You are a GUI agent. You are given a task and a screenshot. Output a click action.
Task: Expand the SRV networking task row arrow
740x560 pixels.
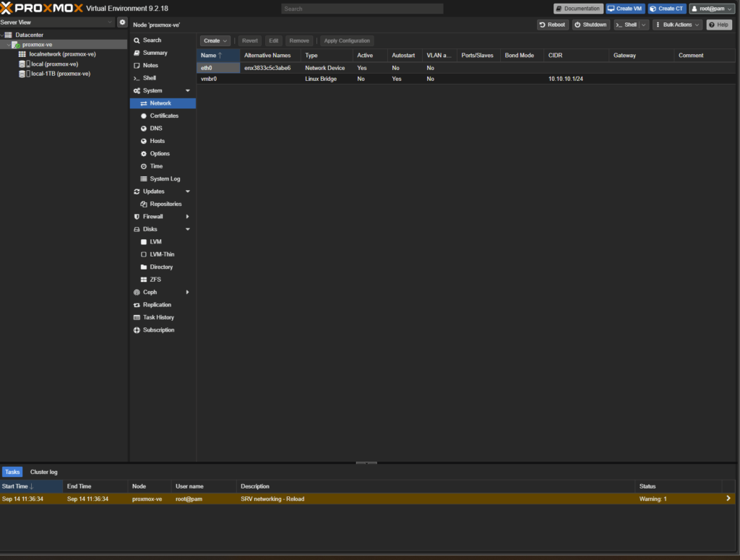(728, 499)
